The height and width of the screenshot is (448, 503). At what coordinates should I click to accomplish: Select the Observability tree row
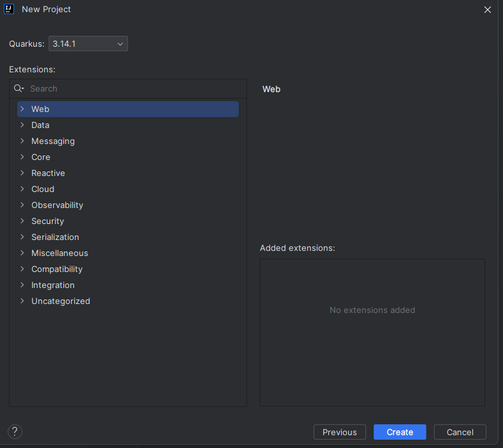click(128, 205)
